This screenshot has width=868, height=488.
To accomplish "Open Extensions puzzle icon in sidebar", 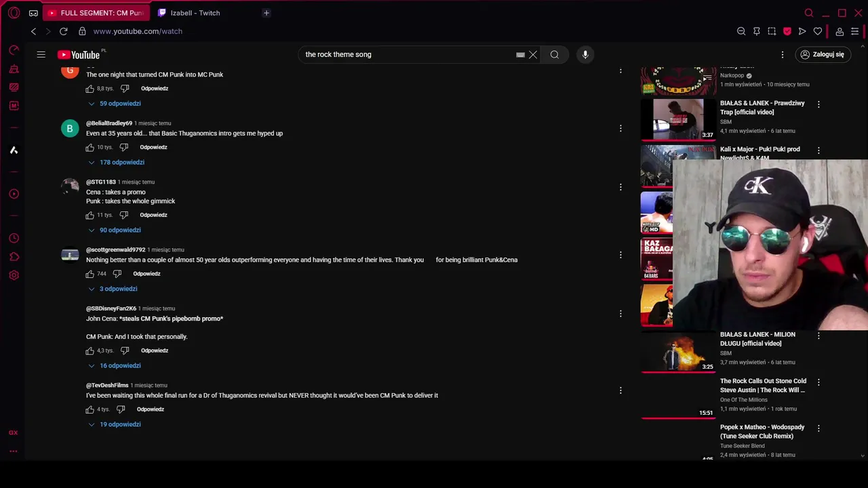I will pyautogui.click(x=14, y=257).
